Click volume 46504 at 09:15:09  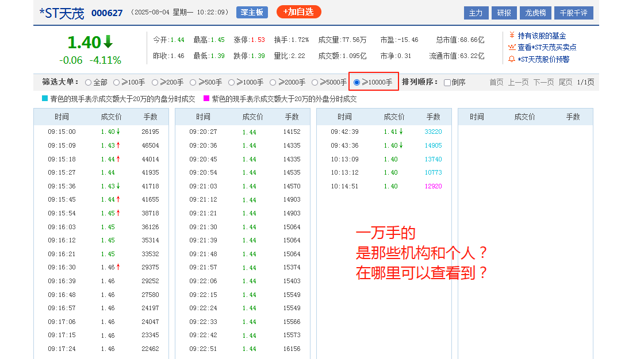pos(150,145)
